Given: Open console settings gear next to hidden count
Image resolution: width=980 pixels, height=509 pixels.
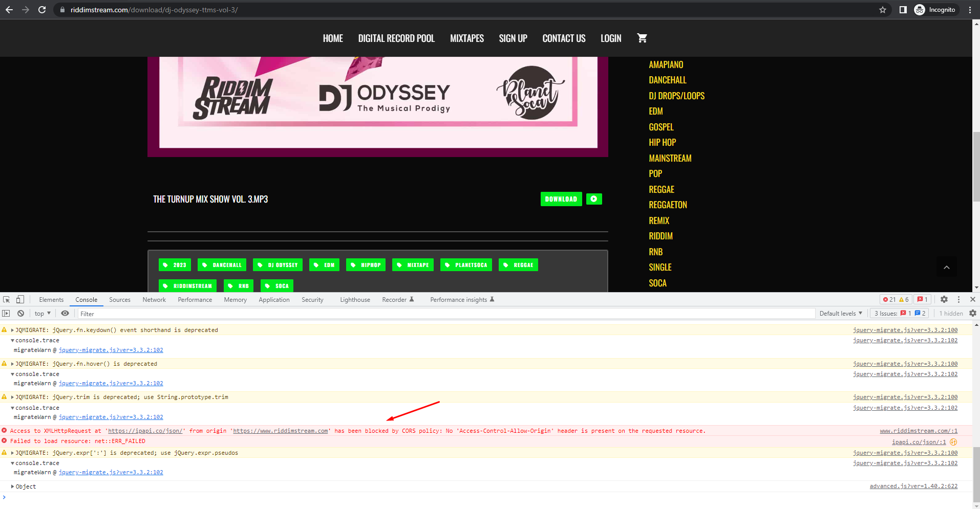Looking at the screenshot, I should coord(973,314).
